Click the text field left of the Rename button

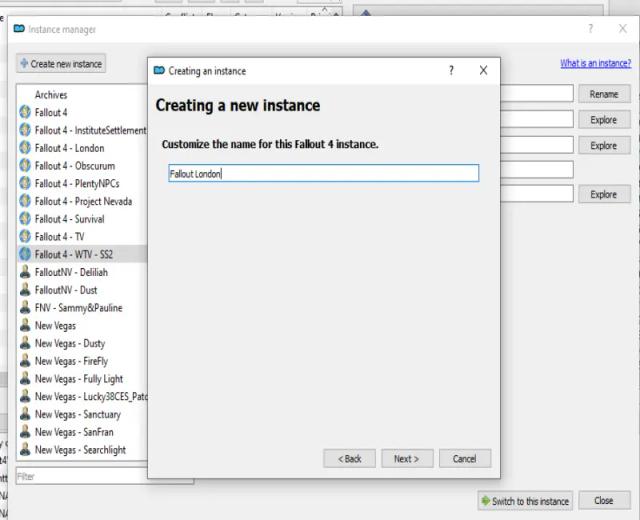click(537, 93)
